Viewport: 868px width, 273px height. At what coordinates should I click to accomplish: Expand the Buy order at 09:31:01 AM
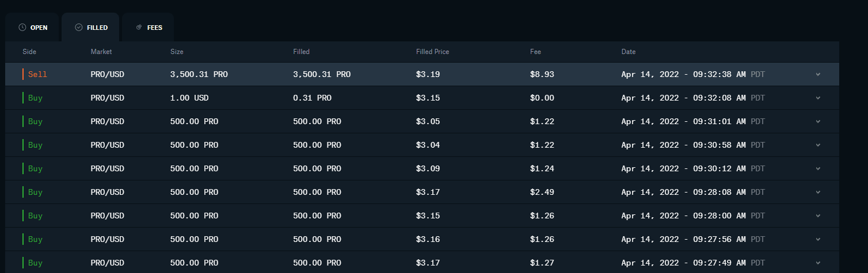tap(818, 121)
